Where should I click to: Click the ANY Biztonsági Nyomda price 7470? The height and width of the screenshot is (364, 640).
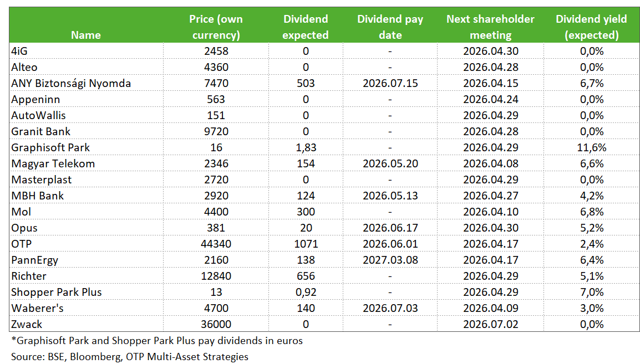[216, 83]
